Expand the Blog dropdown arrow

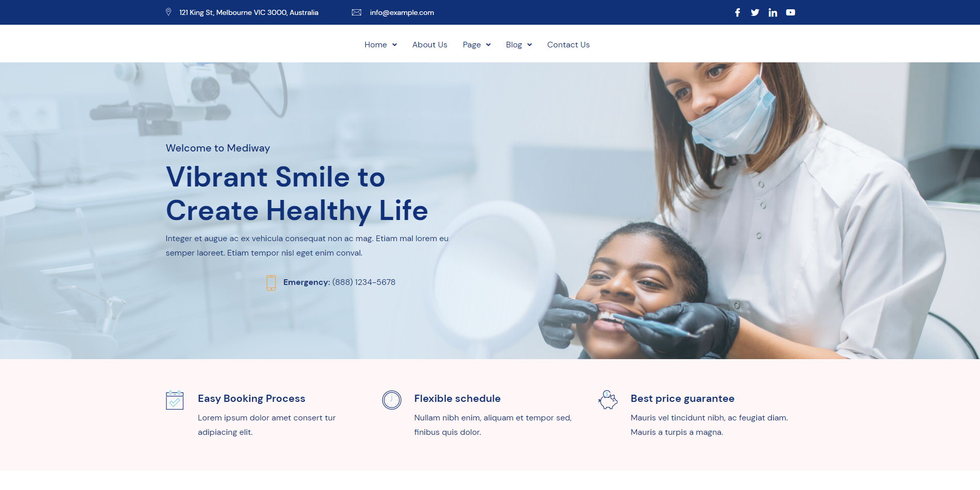point(529,45)
